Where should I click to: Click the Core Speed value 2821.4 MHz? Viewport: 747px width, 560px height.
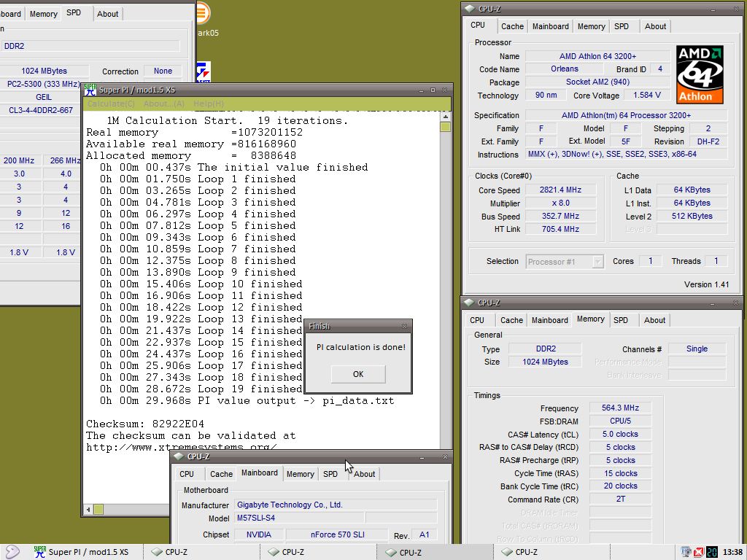[560, 190]
